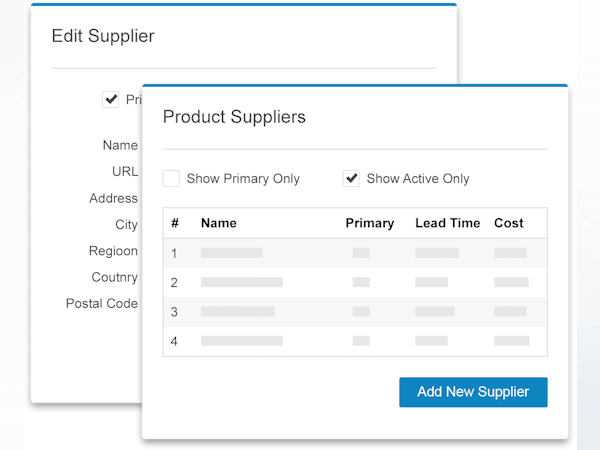Click the URL field label
The image size is (600, 450).
[124, 172]
